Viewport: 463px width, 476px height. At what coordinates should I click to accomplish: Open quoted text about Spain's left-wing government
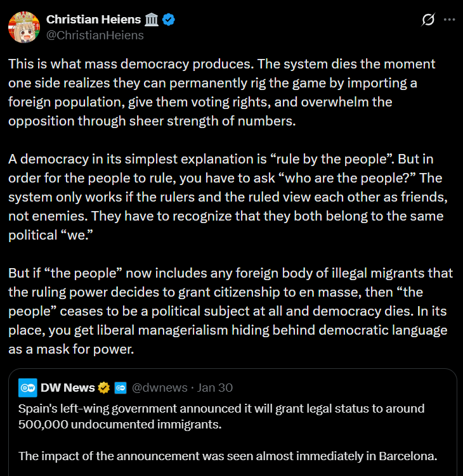[x=222, y=416]
